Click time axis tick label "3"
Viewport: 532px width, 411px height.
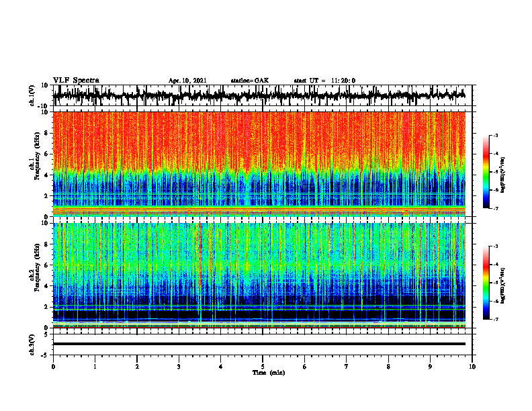179,367
